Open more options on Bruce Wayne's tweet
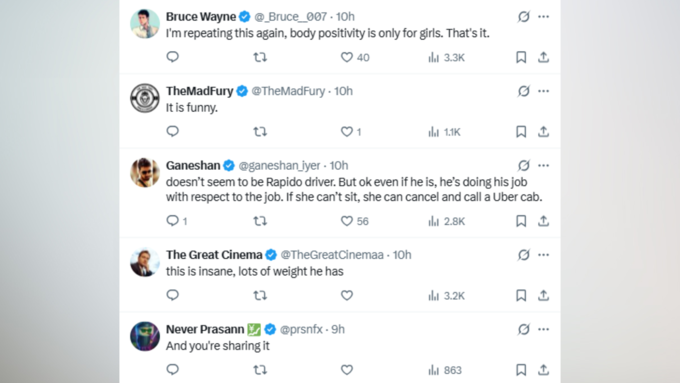680x383 pixels. click(543, 16)
